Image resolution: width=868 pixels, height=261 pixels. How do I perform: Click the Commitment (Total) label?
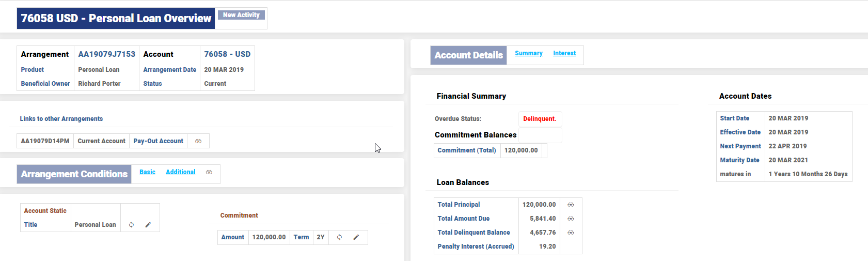[466, 150]
